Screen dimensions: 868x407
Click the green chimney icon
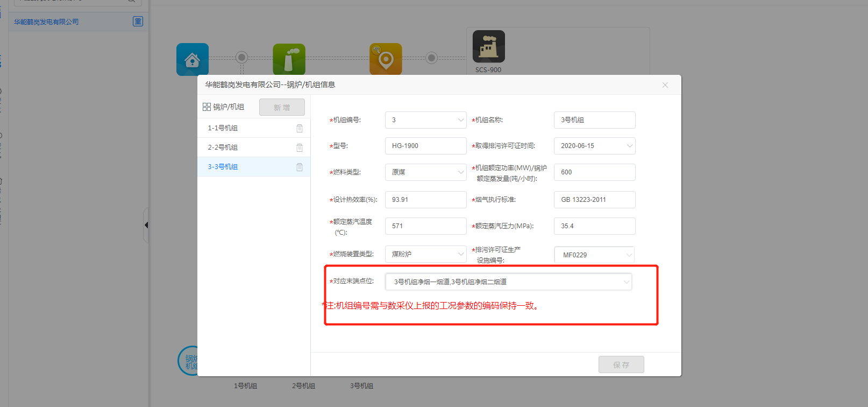[289, 59]
